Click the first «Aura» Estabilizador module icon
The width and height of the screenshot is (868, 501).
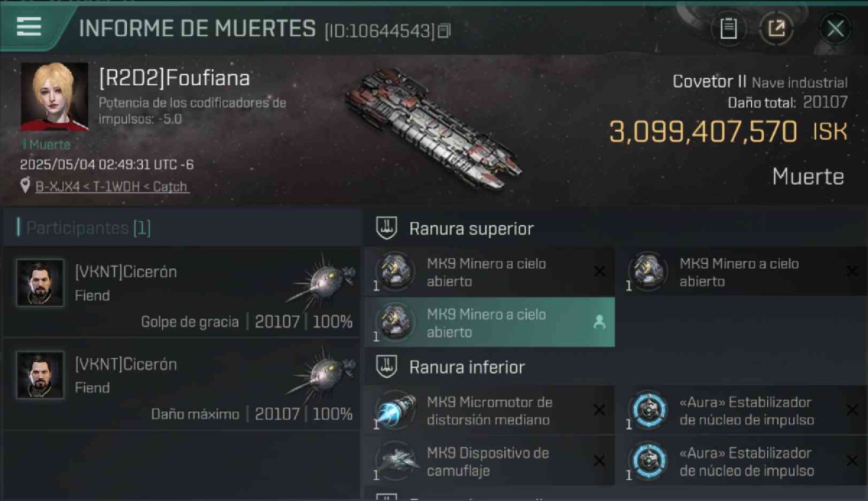pos(649,410)
